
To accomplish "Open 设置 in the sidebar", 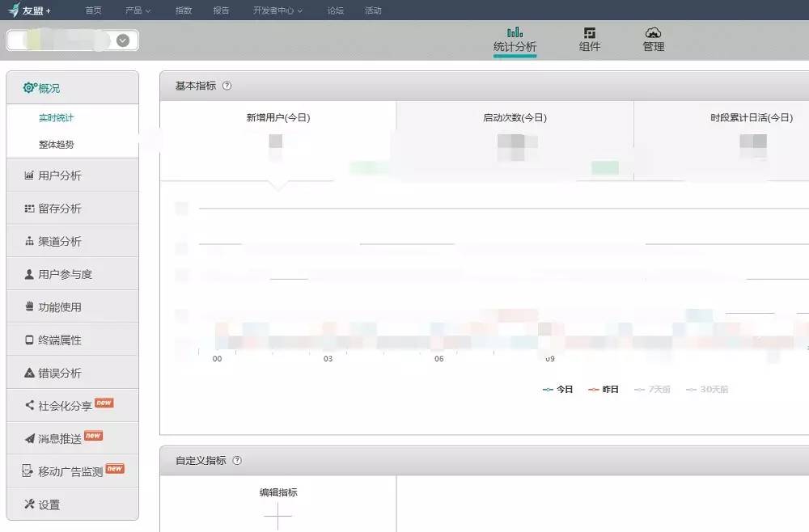I will [x=73, y=505].
